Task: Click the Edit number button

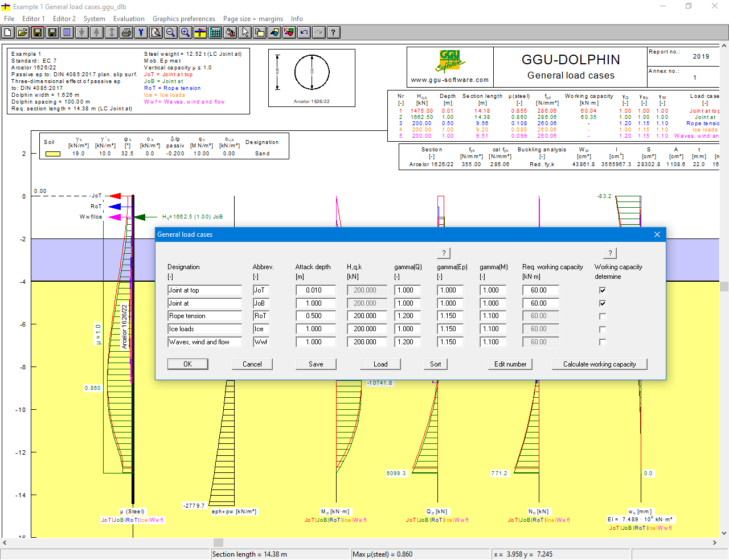Action: click(510, 364)
